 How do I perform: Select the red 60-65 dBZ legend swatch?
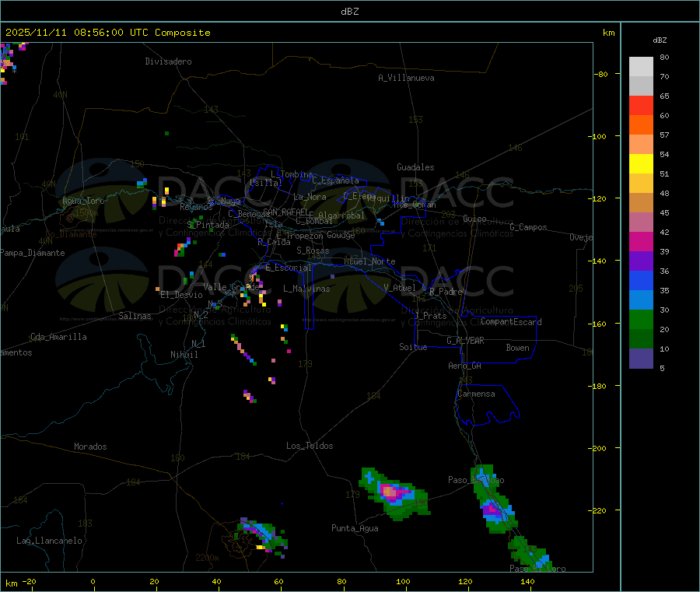point(641,106)
